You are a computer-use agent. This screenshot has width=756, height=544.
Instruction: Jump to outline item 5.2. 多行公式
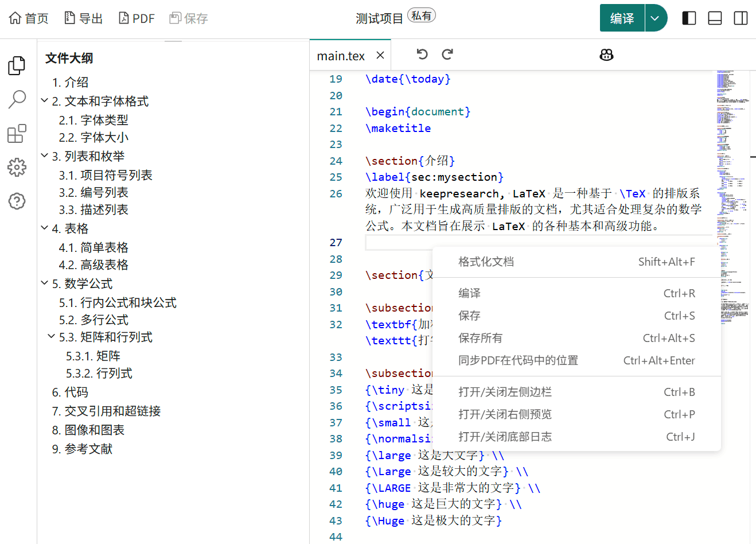coord(93,320)
